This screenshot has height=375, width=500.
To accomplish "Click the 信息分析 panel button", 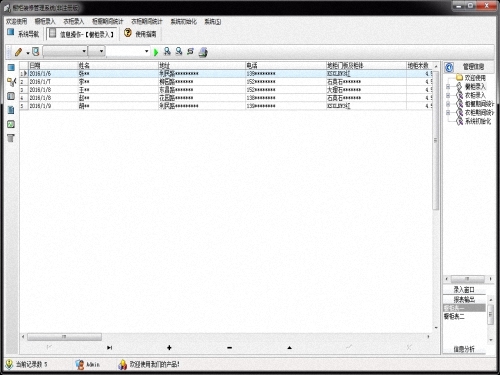I will point(464,349).
